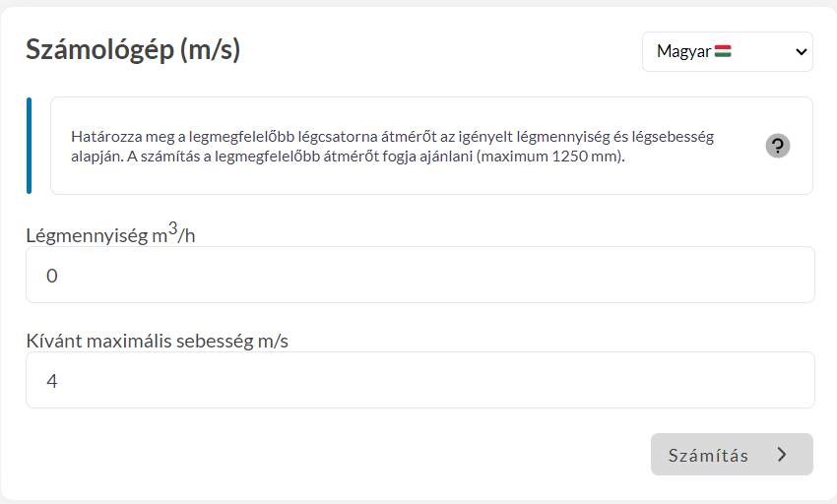Select the value 4 in the speed field
The width and height of the screenshot is (837, 504).
click(52, 381)
